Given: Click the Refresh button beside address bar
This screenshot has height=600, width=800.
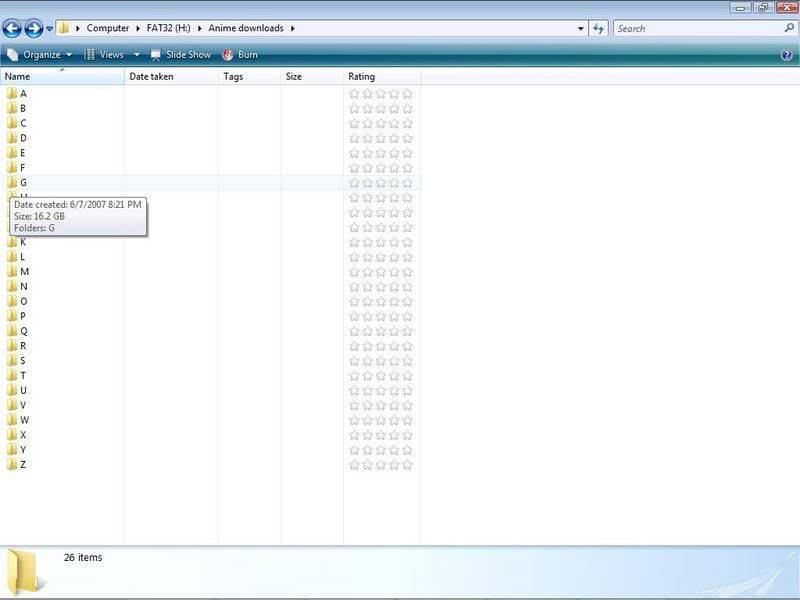Looking at the screenshot, I should (x=599, y=29).
